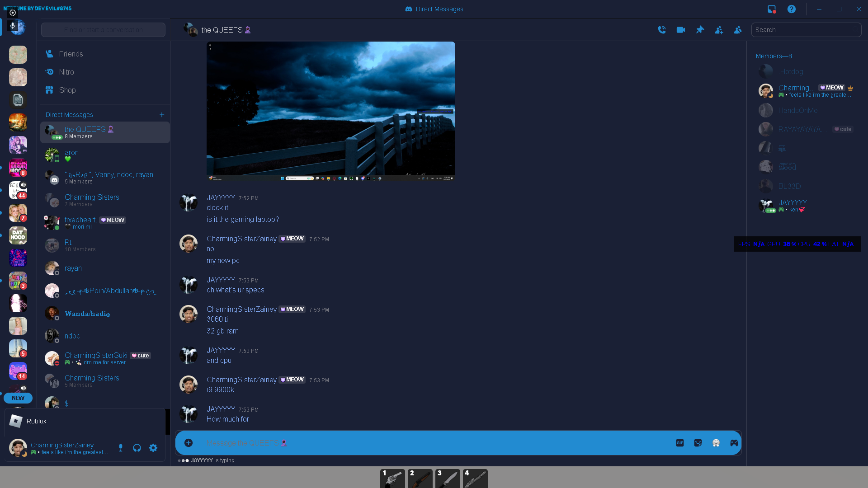Open the Shop page
Screen dimensions: 868x488
[x=67, y=90]
